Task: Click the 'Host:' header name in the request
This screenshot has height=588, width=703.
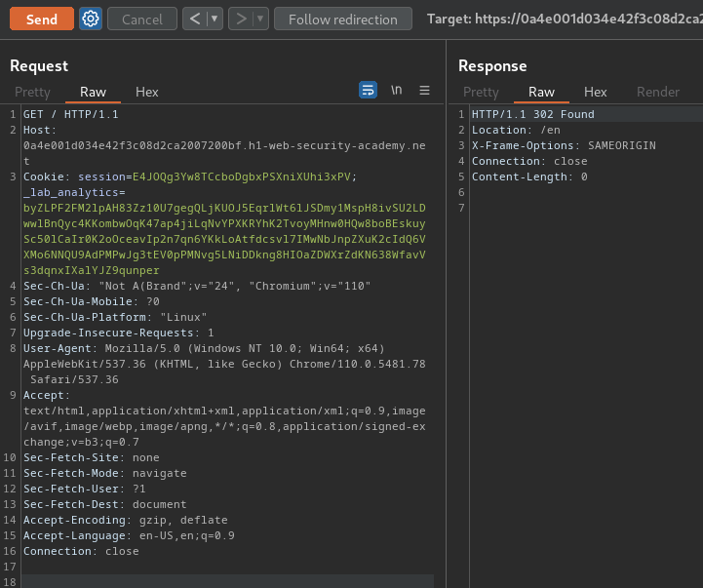Action: [x=40, y=130]
